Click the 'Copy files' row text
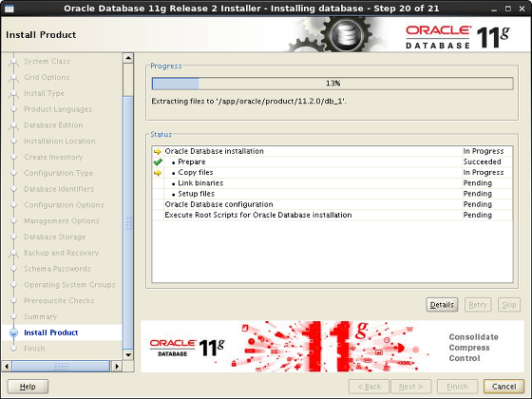This screenshot has height=399, width=532. click(196, 172)
